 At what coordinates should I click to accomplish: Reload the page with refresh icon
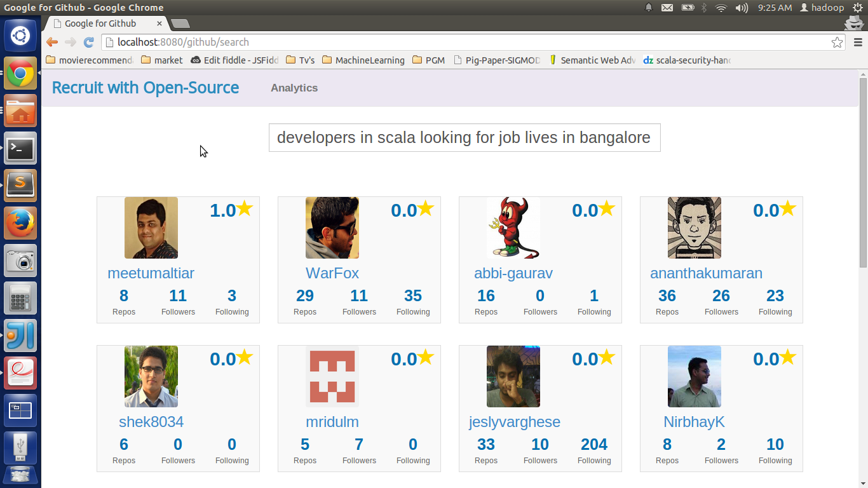89,42
